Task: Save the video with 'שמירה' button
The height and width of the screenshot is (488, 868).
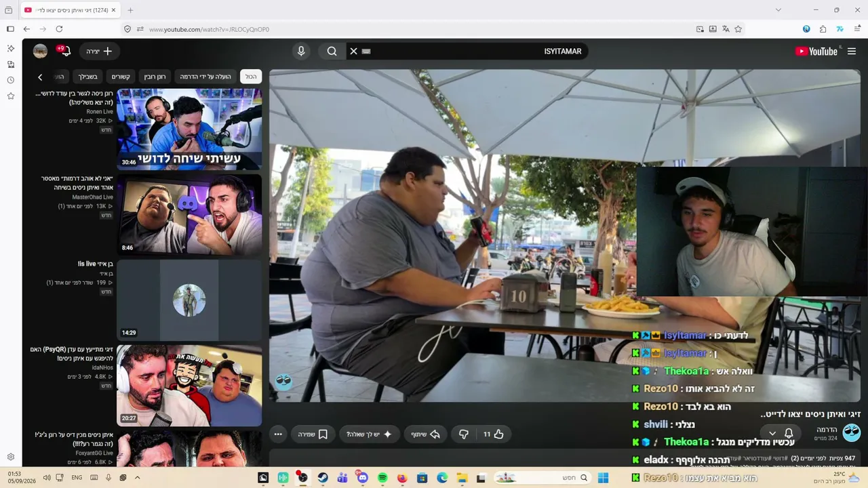Action: point(313,434)
